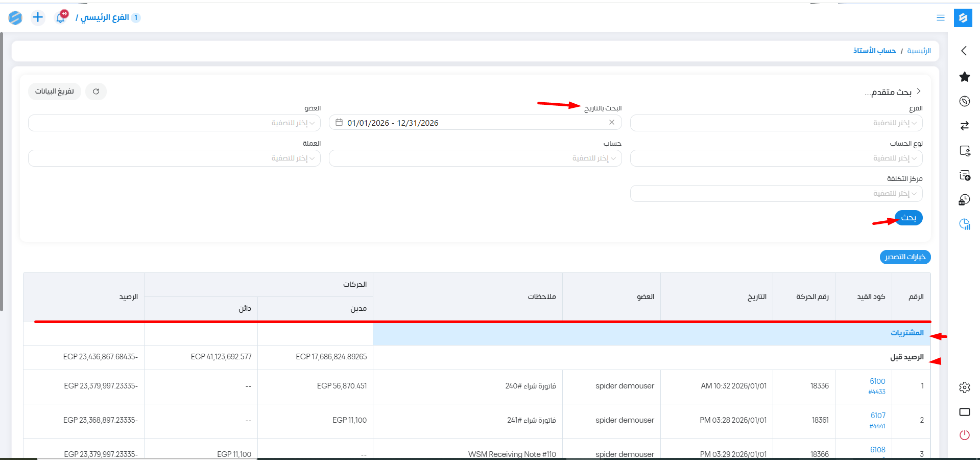Expand the الفرع filter dropdown
The image size is (980, 460).
point(776,123)
